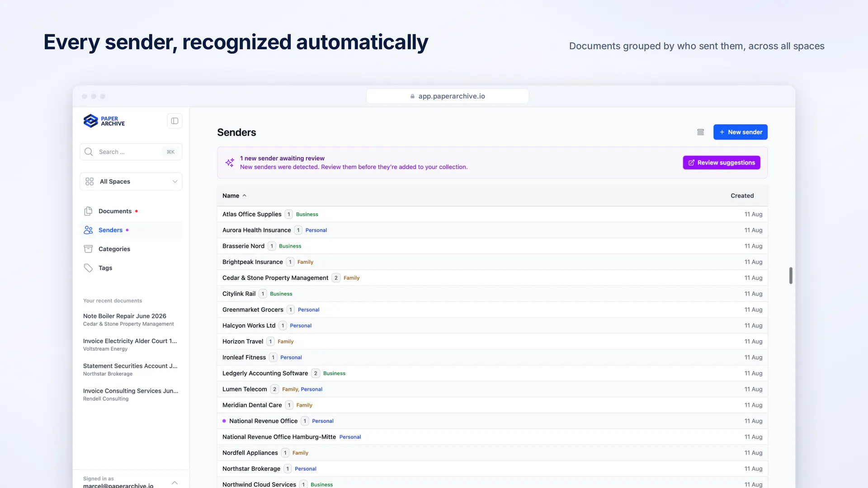Open the All Spaces dropdown

pyautogui.click(x=131, y=181)
